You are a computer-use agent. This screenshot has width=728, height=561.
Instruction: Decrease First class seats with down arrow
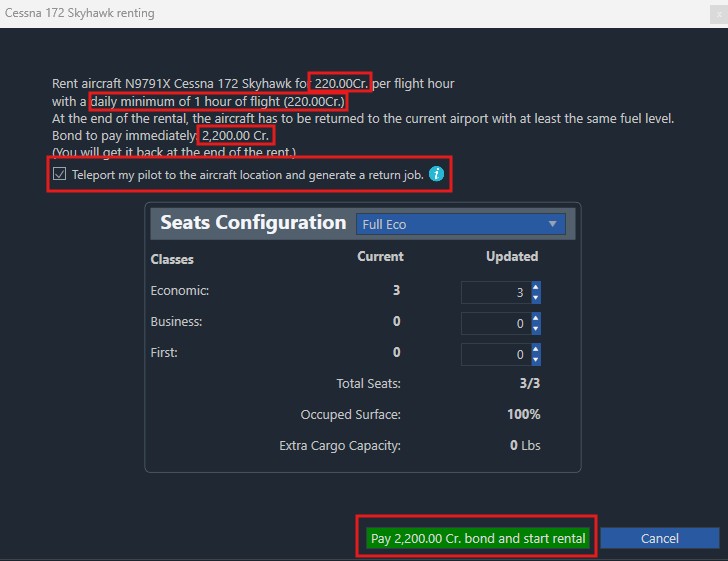[x=536, y=360]
